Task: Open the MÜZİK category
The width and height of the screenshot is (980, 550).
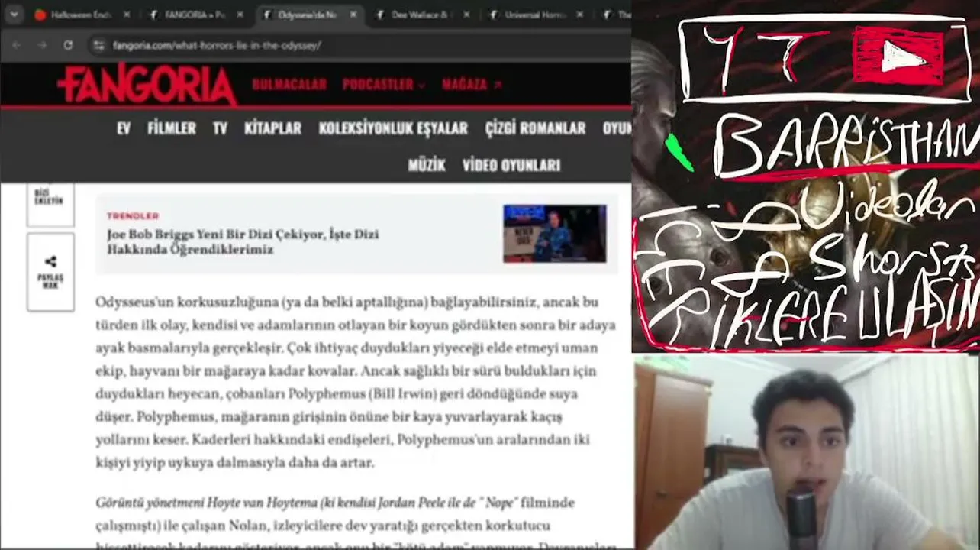Action: (427, 165)
